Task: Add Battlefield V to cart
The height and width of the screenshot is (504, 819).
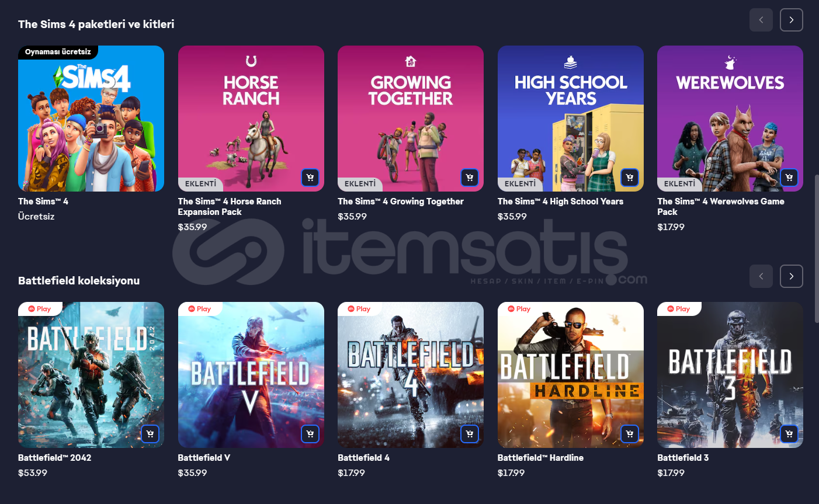Action: click(x=310, y=434)
